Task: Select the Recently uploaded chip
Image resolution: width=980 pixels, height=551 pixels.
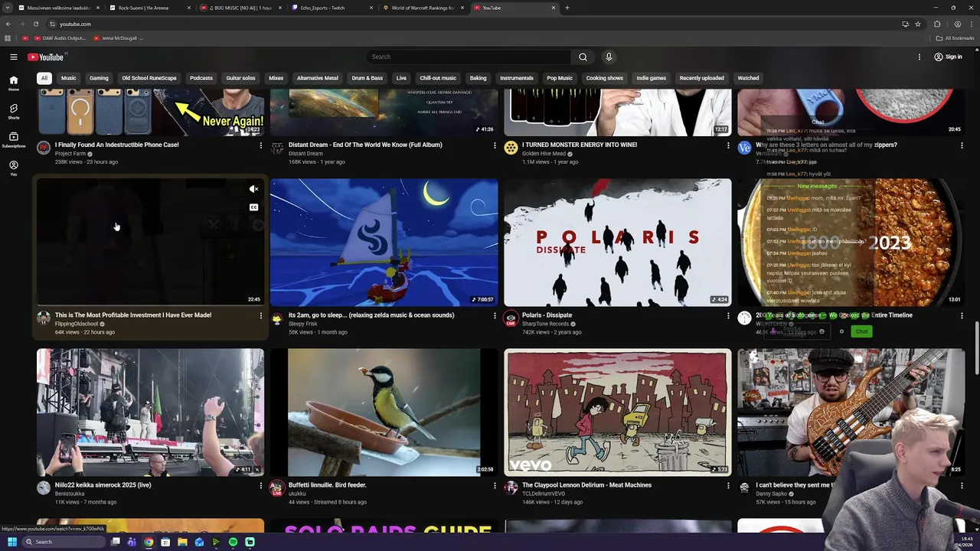Action: pyautogui.click(x=701, y=78)
